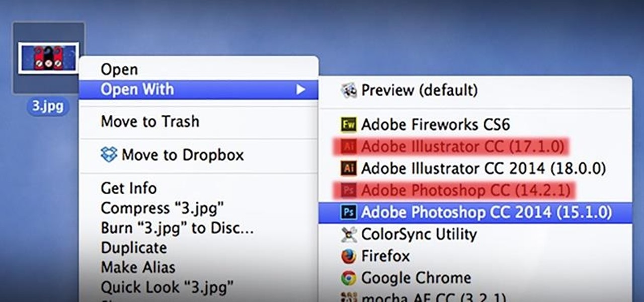The height and width of the screenshot is (302, 644).
Task: Open with the Firefox icon
Action: tap(348, 256)
